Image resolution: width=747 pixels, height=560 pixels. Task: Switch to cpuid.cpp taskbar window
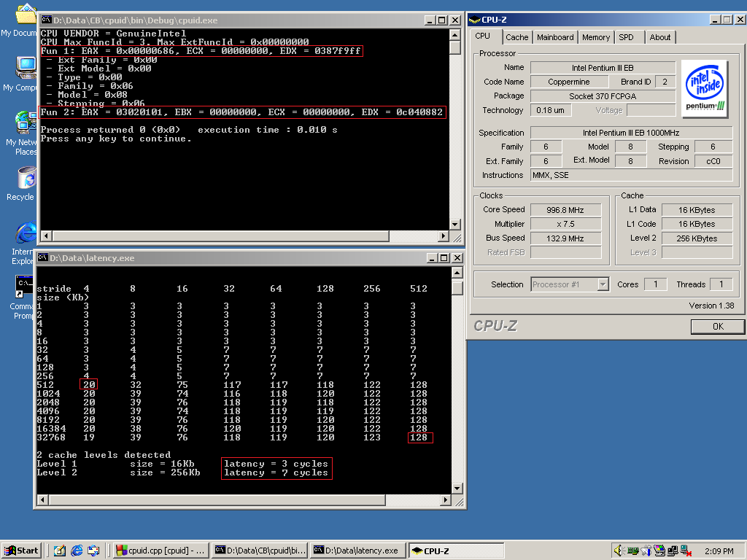pyautogui.click(x=161, y=551)
